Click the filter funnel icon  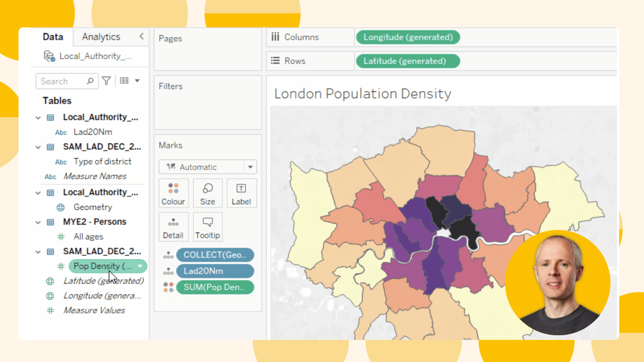click(x=106, y=81)
